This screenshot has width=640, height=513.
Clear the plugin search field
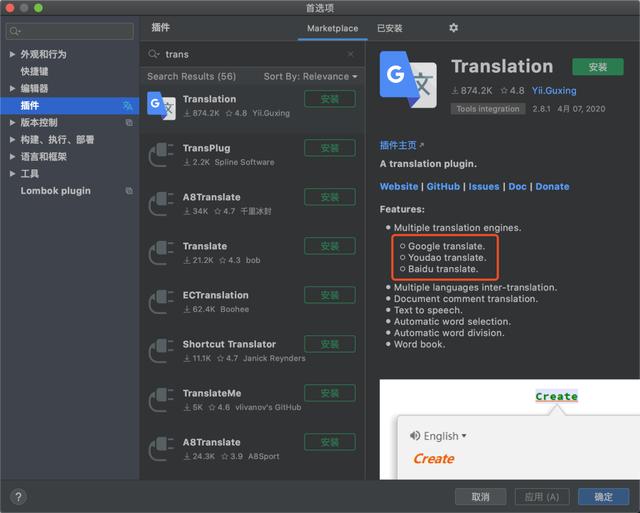tap(350, 54)
